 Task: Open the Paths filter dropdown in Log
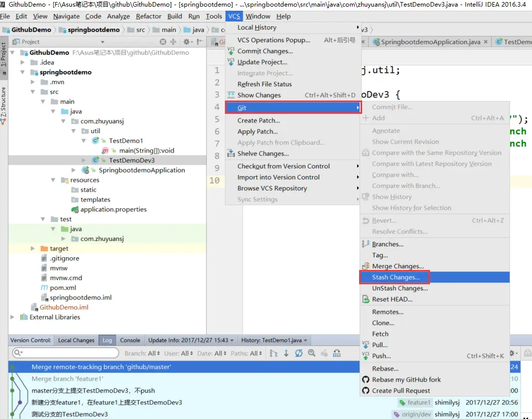[x=246, y=354]
